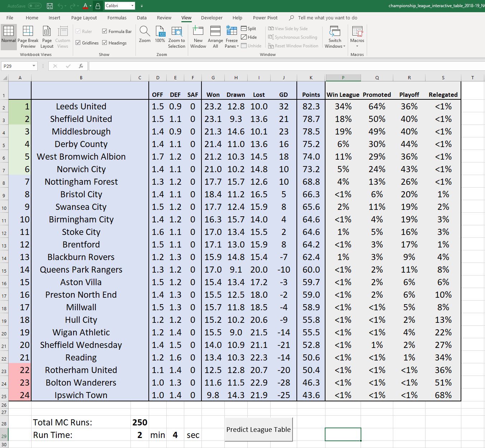This screenshot has height=448, width=485.
Task: Click the Hide window button
Action: 249,37
